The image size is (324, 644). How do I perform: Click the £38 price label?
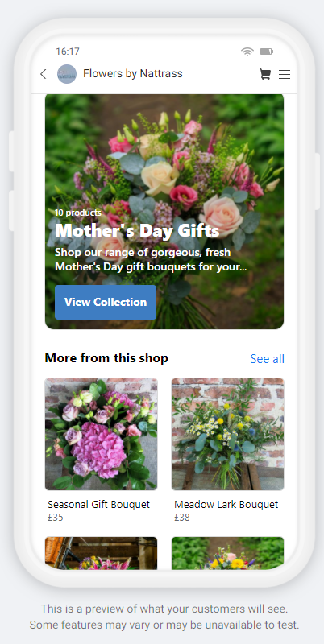[x=182, y=518]
